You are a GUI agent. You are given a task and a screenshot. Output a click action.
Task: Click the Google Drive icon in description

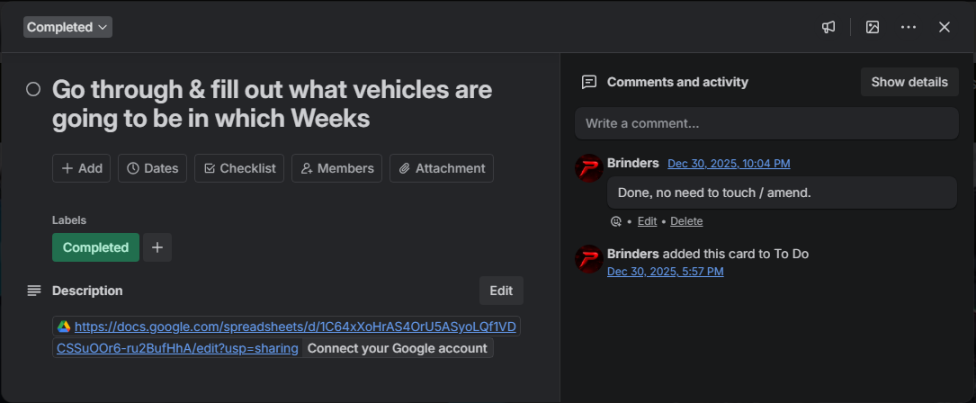63,326
